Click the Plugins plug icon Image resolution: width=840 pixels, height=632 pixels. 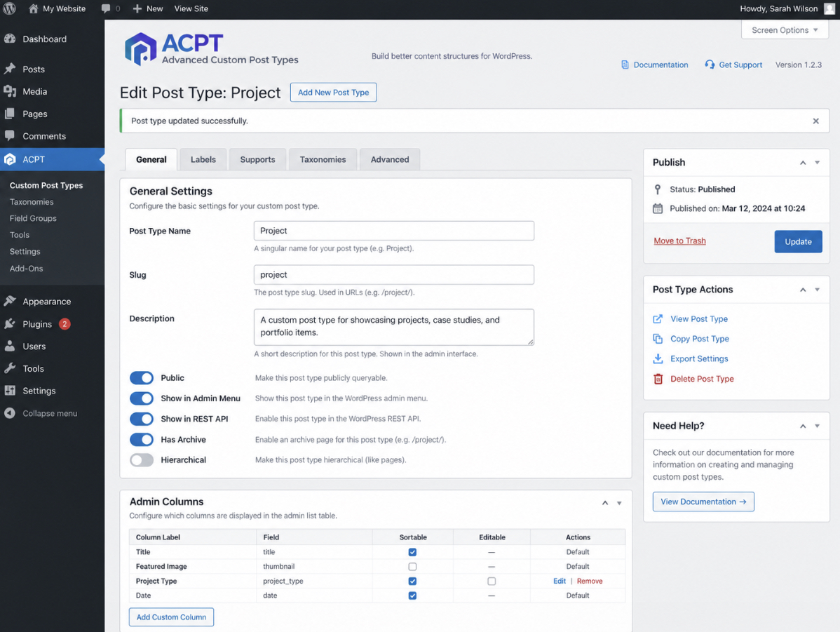pos(10,324)
